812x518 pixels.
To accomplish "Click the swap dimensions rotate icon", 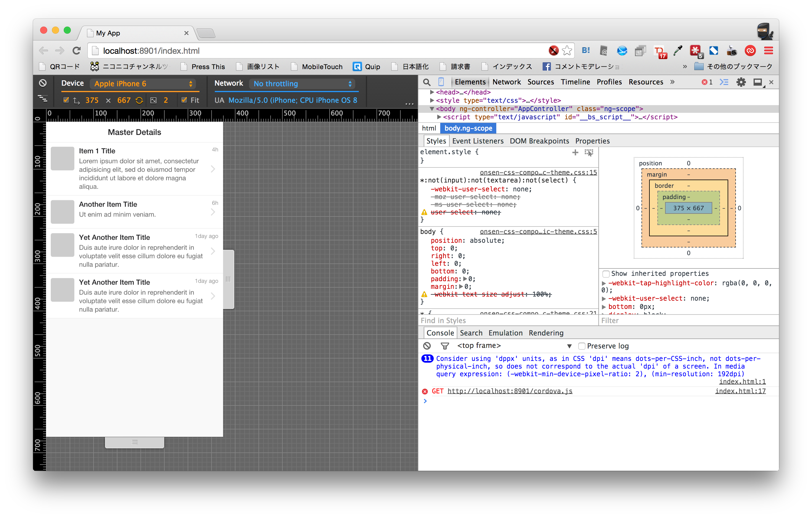I will 139,100.
